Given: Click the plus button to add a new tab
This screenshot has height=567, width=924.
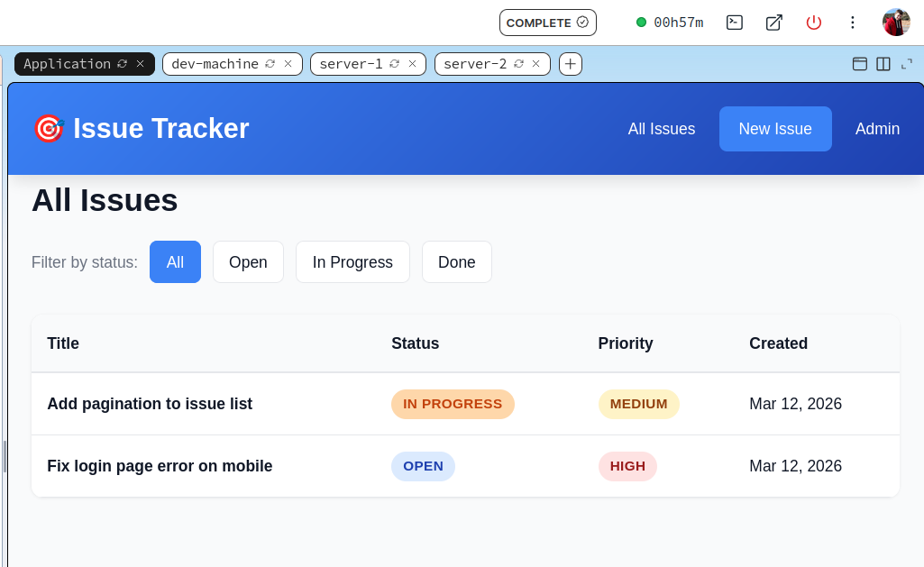Looking at the screenshot, I should (570, 64).
